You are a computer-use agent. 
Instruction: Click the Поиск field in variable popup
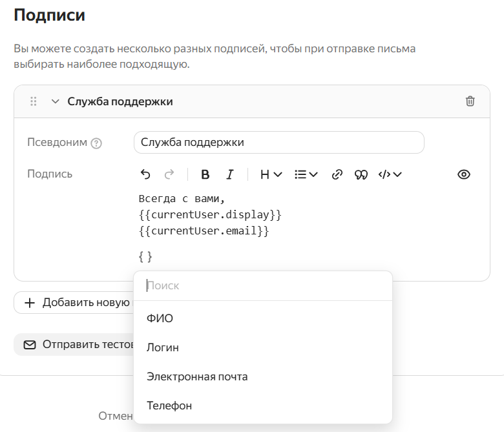click(263, 285)
